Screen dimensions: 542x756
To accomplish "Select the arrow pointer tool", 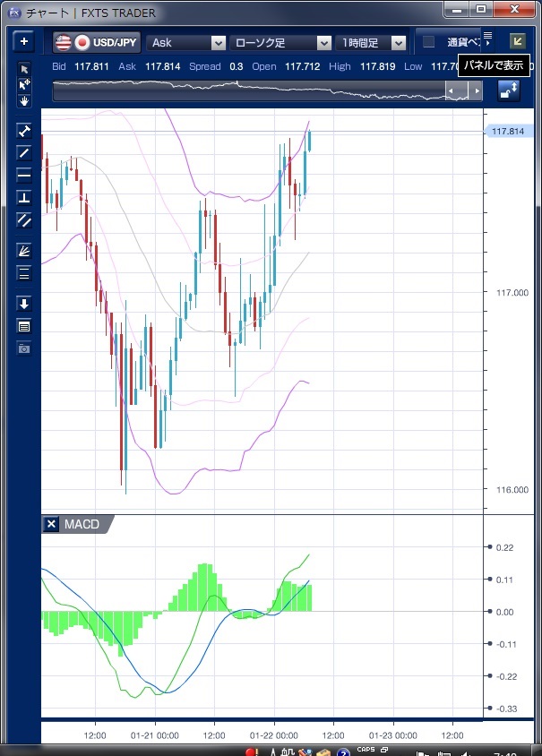I will pyautogui.click(x=24, y=69).
